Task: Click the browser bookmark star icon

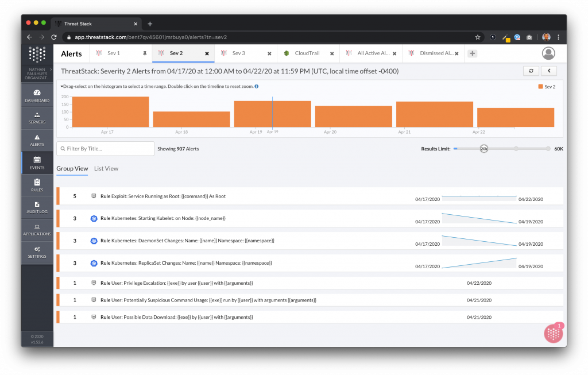Action: pyautogui.click(x=477, y=37)
